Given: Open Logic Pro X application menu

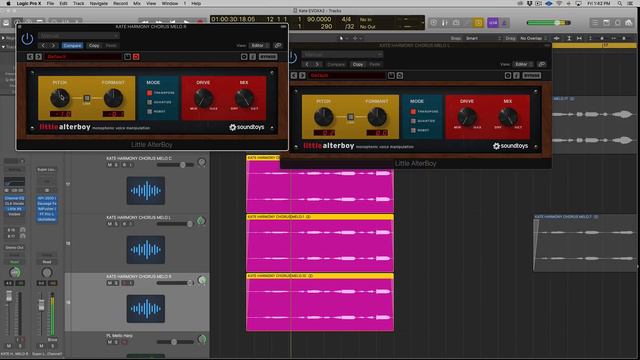Looking at the screenshot, I should [x=29, y=3].
